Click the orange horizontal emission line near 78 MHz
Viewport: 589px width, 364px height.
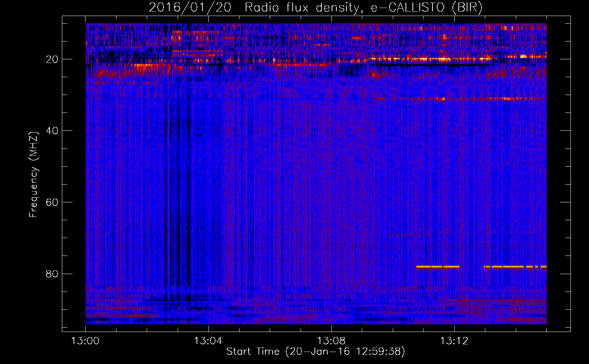click(x=481, y=267)
